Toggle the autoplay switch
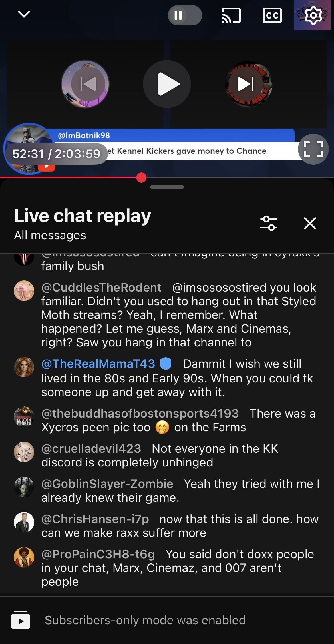 tap(185, 15)
